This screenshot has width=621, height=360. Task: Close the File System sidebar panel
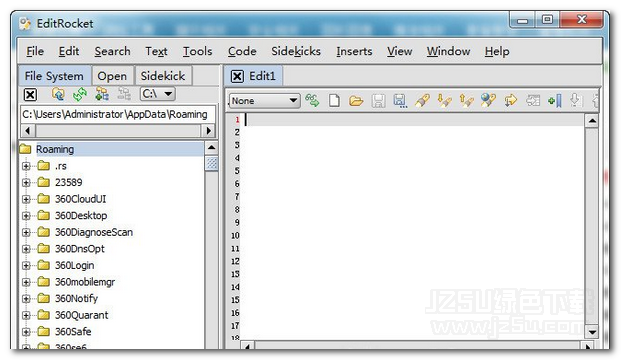(x=30, y=95)
